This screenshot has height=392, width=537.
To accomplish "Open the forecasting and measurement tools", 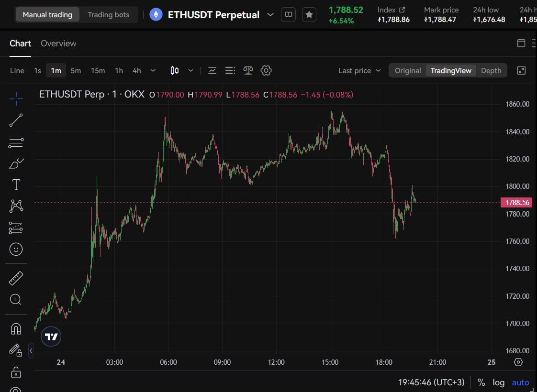I will (16, 228).
